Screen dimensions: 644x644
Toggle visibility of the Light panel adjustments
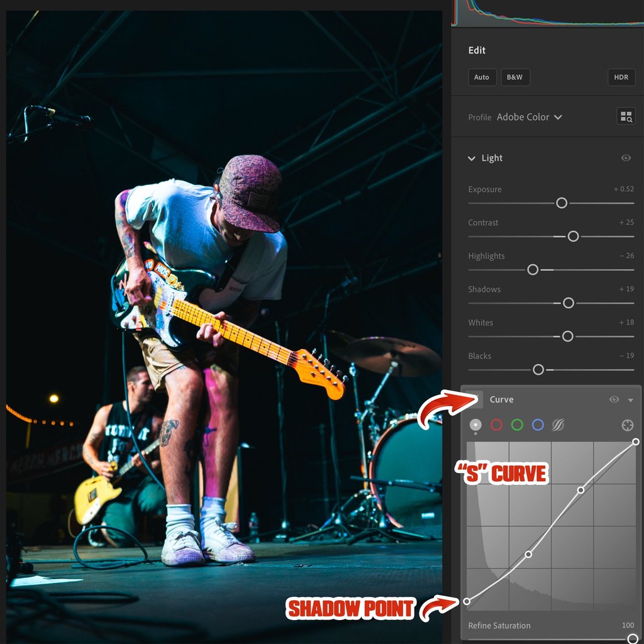pyautogui.click(x=625, y=158)
